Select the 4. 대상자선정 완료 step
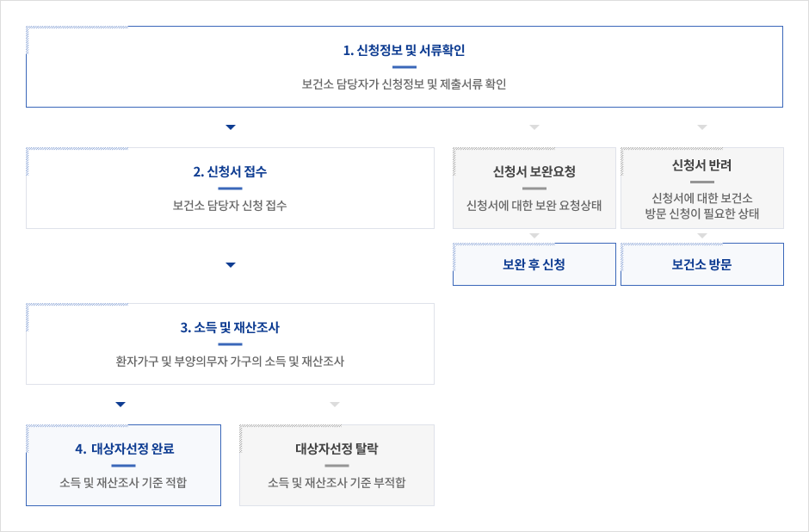 click(x=123, y=465)
